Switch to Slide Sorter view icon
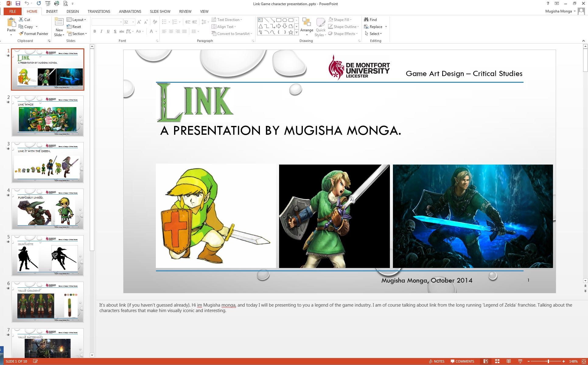This screenshot has width=588, height=365. (497, 361)
